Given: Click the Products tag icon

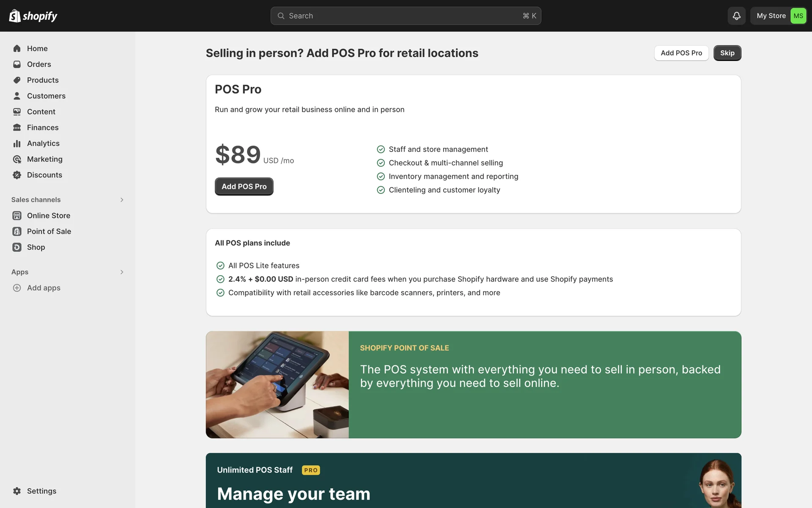Looking at the screenshot, I should (17, 80).
